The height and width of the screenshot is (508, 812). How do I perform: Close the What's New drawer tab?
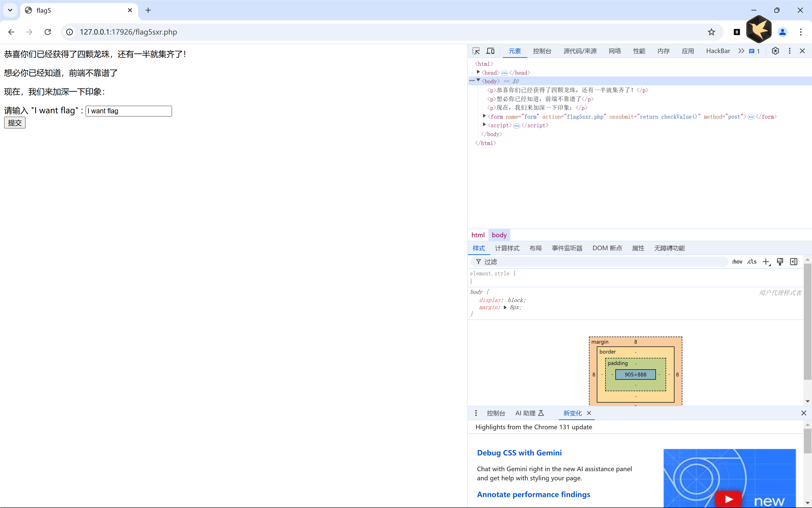589,413
